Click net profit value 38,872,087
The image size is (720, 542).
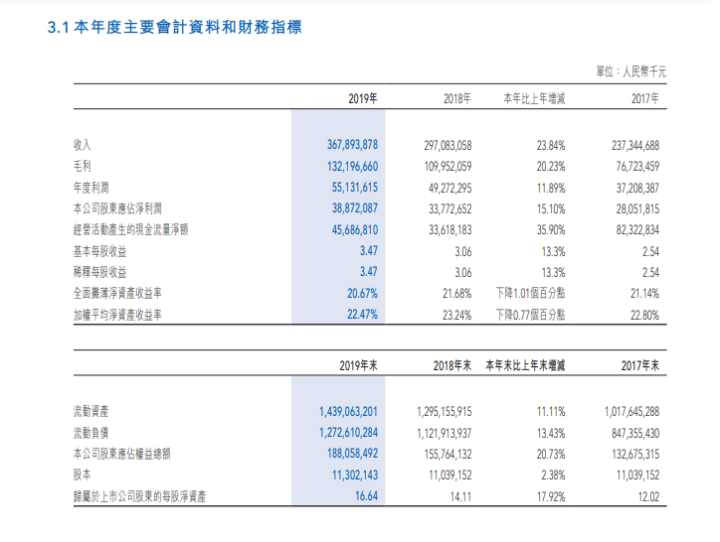[355, 209]
